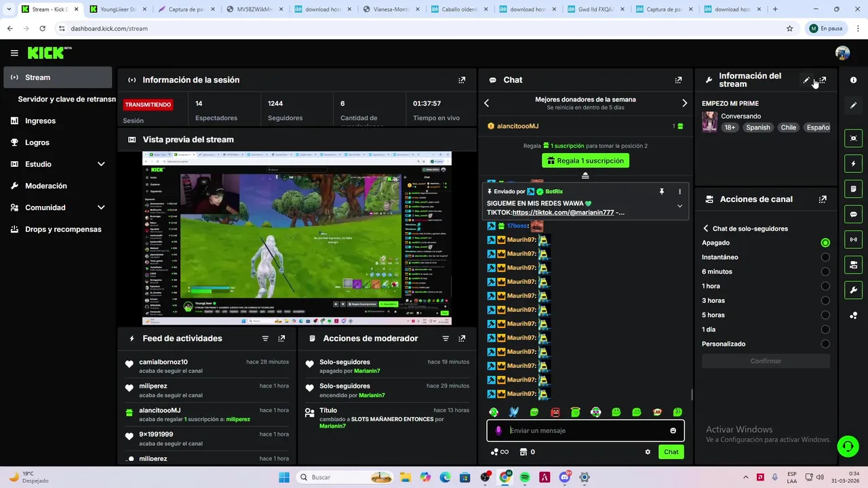Show next top donors panel
The height and width of the screenshot is (488, 868).
coord(684,103)
